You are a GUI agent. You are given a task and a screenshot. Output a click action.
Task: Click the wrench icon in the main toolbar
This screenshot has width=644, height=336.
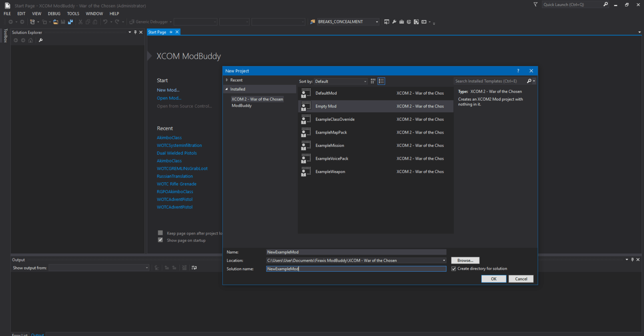coord(394,22)
